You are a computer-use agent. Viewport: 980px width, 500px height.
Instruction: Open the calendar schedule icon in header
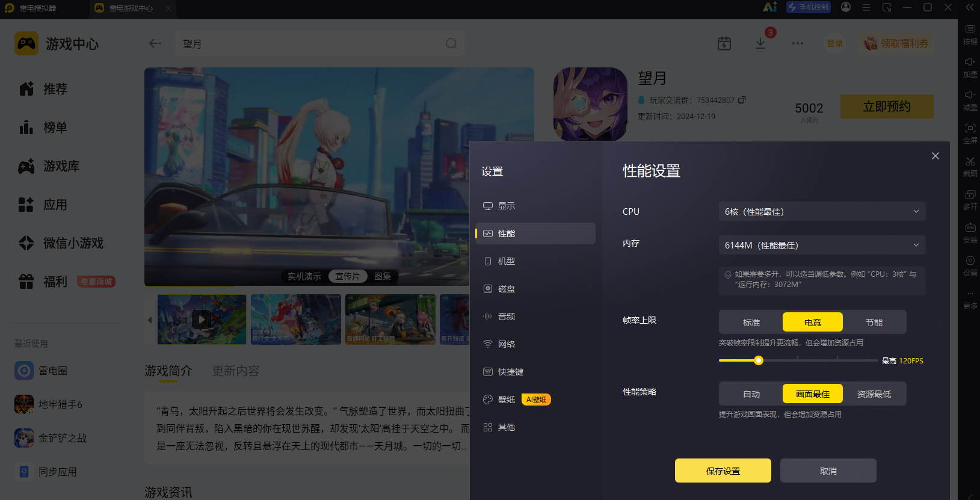click(724, 43)
